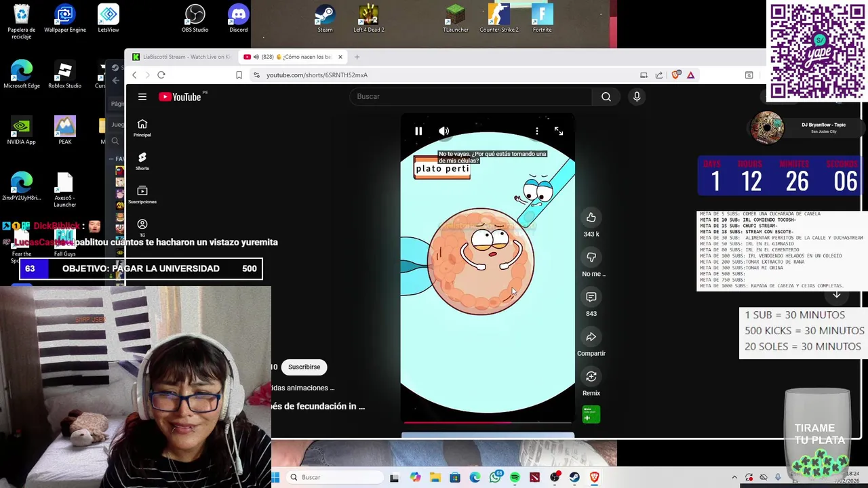
Task: Seek along the Short's red progress bar
Action: tap(488, 422)
